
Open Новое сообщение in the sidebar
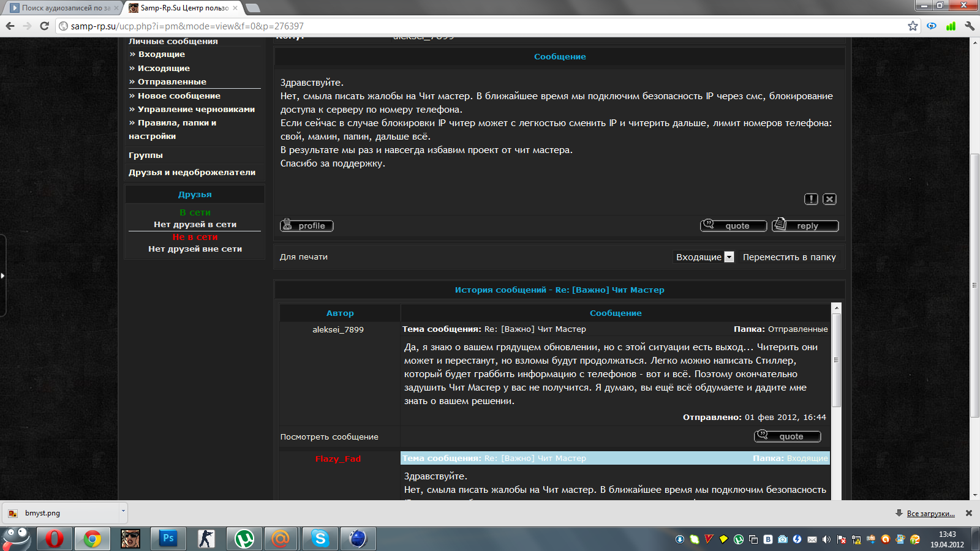pyautogui.click(x=179, y=96)
